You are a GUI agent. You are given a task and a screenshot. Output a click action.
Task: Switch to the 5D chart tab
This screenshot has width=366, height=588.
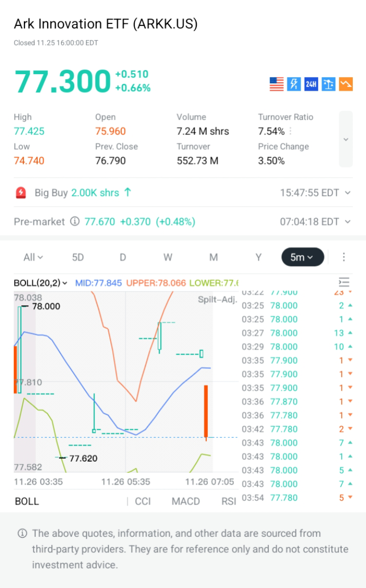coord(78,257)
